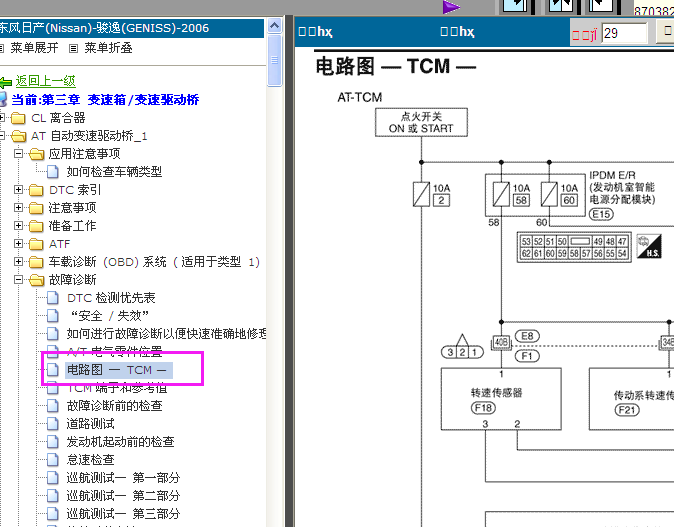The image size is (674, 527).
Task: Click the 点火开关 ON 或 START box
Action: point(421,123)
